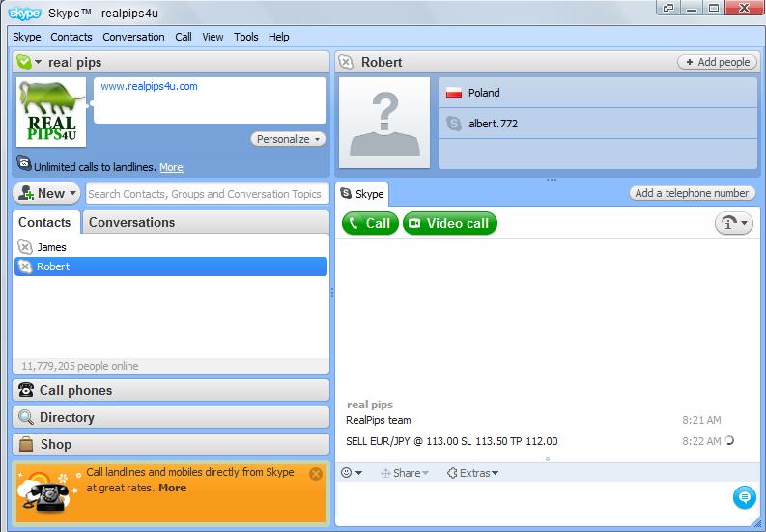Click the chat input resize grip handle
The image size is (766, 532).
point(548,459)
